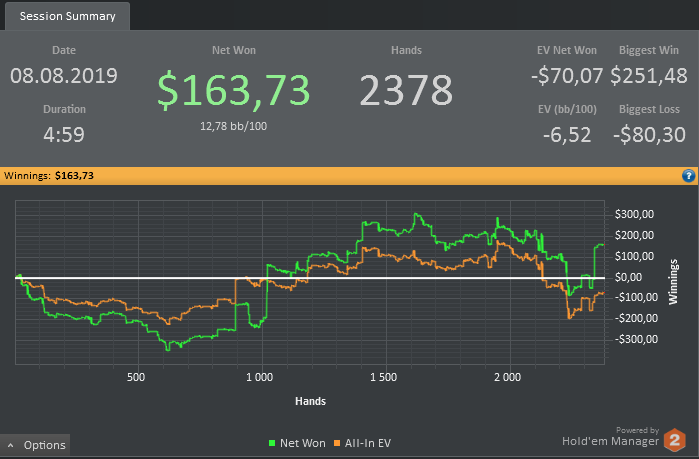699x459 pixels.
Task: Click the 2 000 x-axis tick label
Action: coord(507,377)
